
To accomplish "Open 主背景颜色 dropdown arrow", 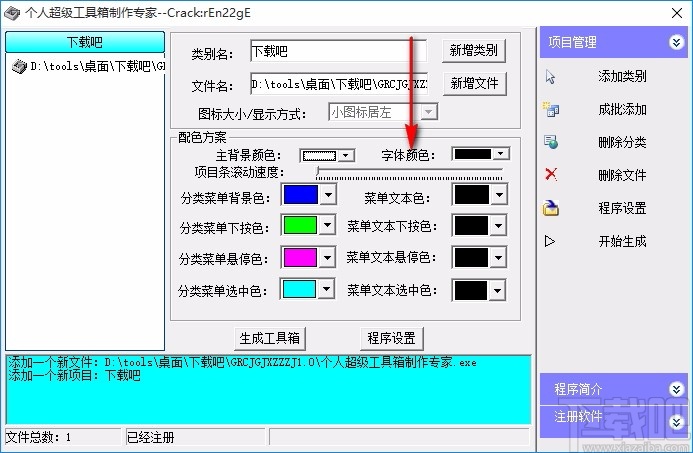I will point(346,156).
